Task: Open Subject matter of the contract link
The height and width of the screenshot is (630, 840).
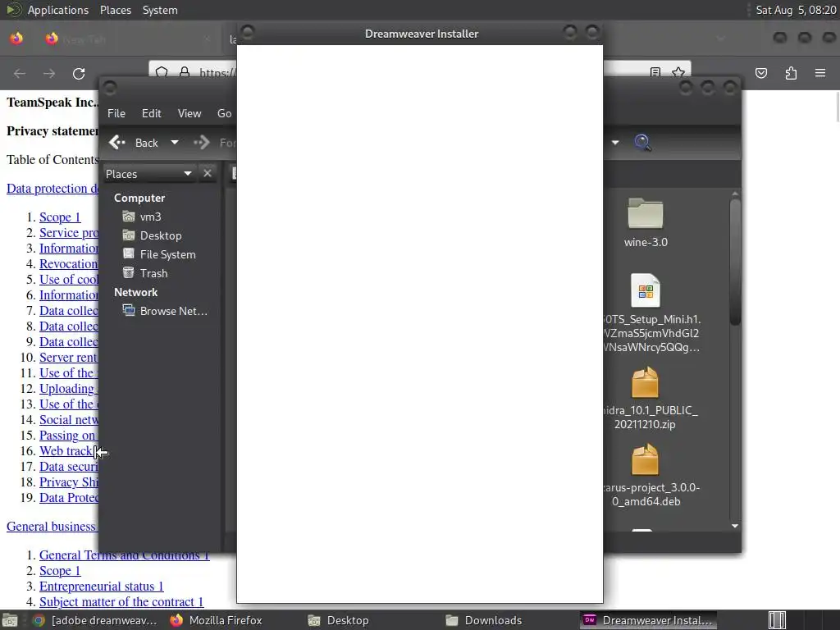Action: (x=121, y=601)
